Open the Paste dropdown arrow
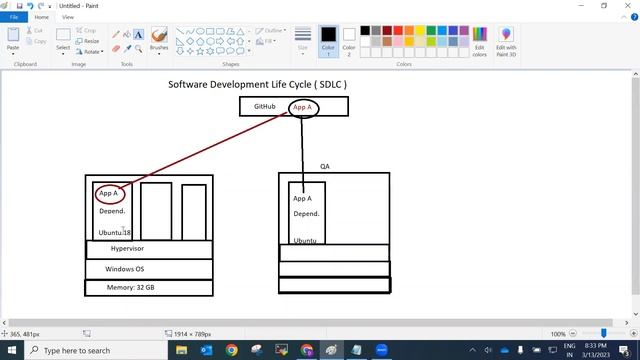640x360 pixels. coord(13,54)
